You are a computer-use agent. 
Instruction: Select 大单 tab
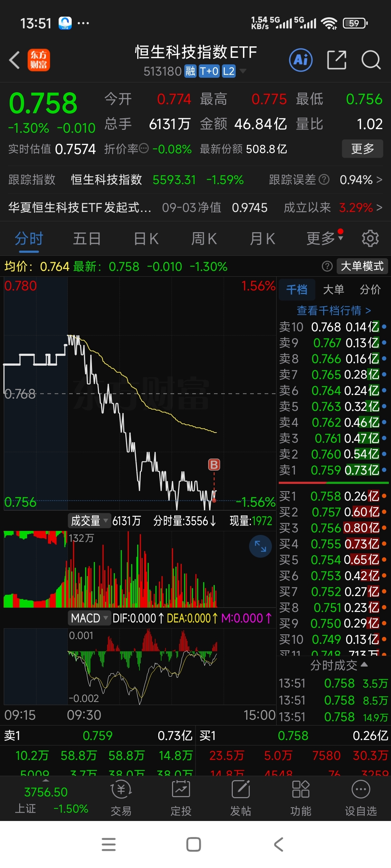coord(333,289)
